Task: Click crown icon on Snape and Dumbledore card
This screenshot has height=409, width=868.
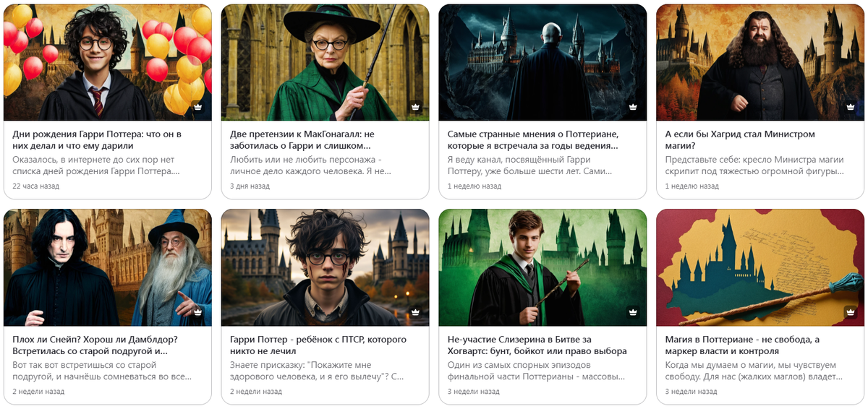Action: [197, 312]
